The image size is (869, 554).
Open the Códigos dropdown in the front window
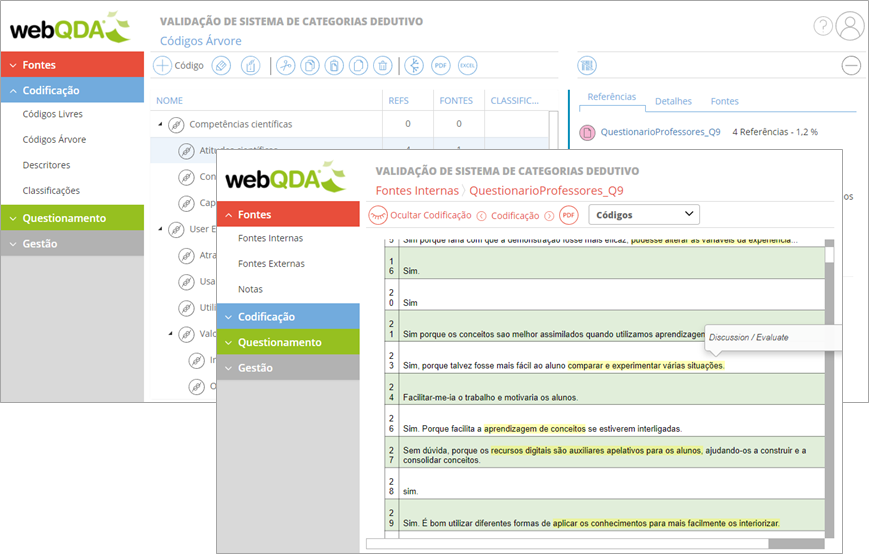click(x=644, y=215)
